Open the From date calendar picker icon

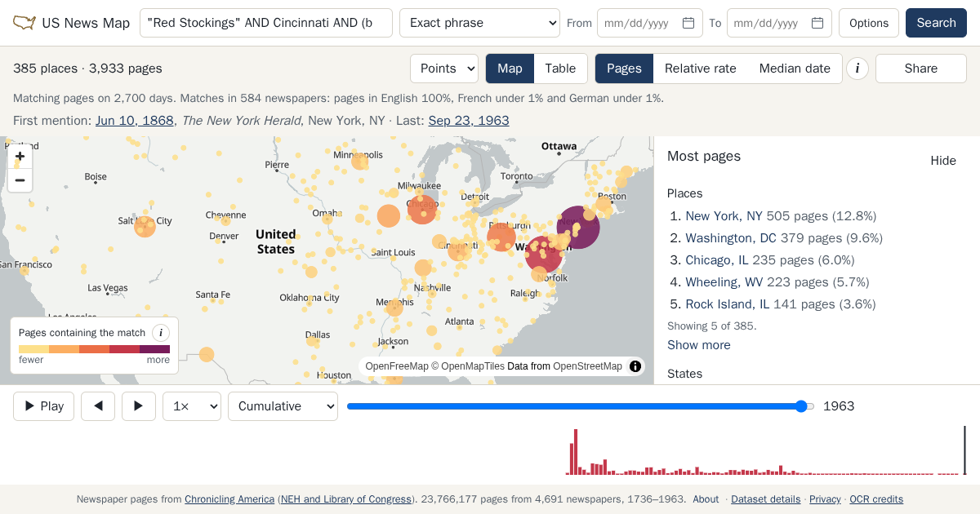(x=688, y=23)
